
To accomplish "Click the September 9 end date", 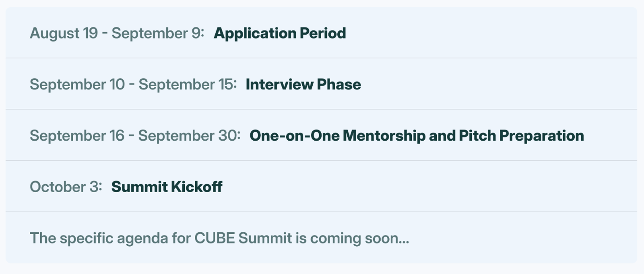I will pyautogui.click(x=158, y=33).
